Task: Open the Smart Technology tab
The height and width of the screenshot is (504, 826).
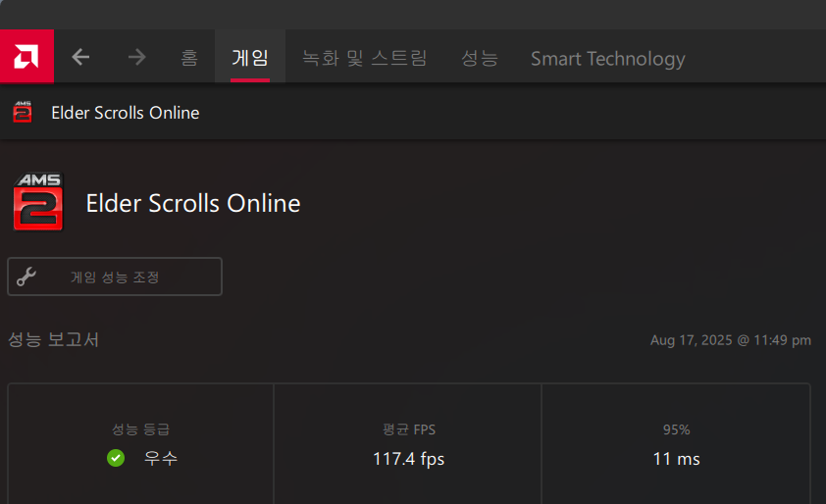Action: pyautogui.click(x=608, y=59)
